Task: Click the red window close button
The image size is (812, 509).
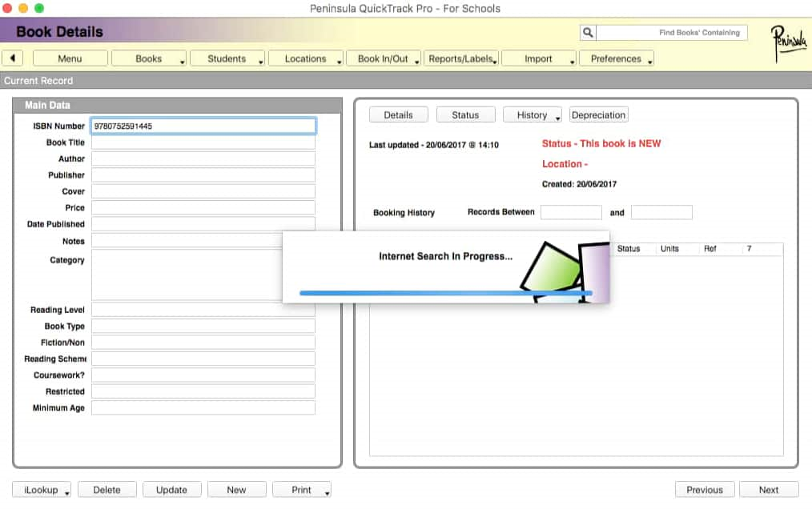Action: pos(7,8)
